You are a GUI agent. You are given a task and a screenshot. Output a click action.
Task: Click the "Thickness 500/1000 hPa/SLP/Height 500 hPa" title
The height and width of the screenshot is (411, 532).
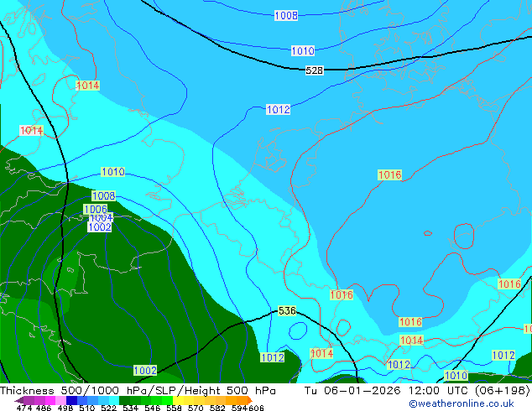(138, 390)
